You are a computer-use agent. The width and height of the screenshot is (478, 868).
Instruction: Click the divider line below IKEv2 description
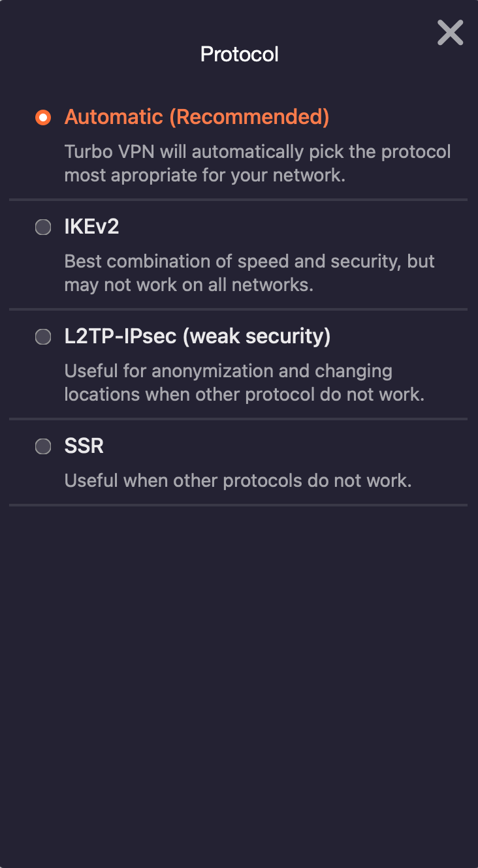pos(238,309)
